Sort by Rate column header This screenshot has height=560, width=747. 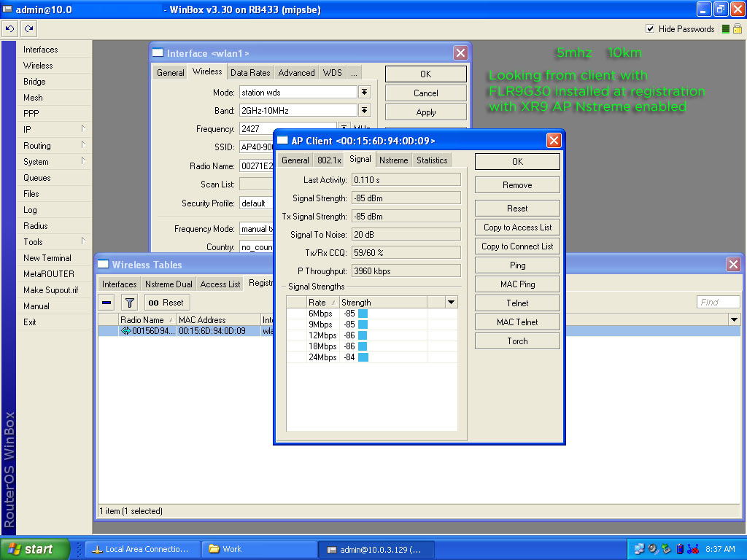pos(322,303)
